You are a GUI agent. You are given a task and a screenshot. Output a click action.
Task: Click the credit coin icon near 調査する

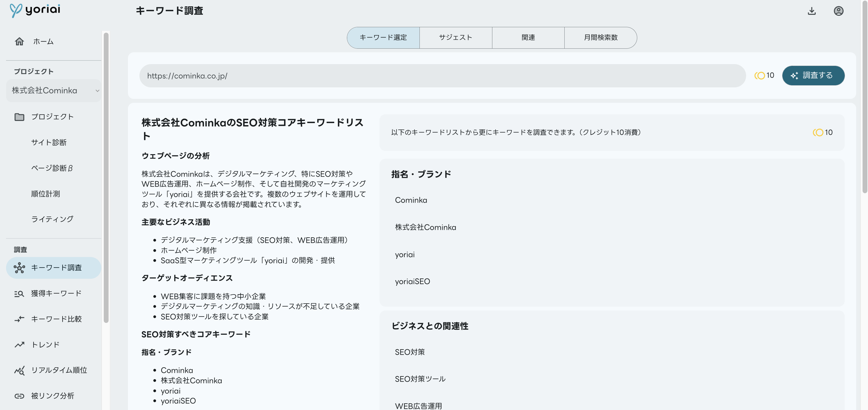click(x=759, y=76)
